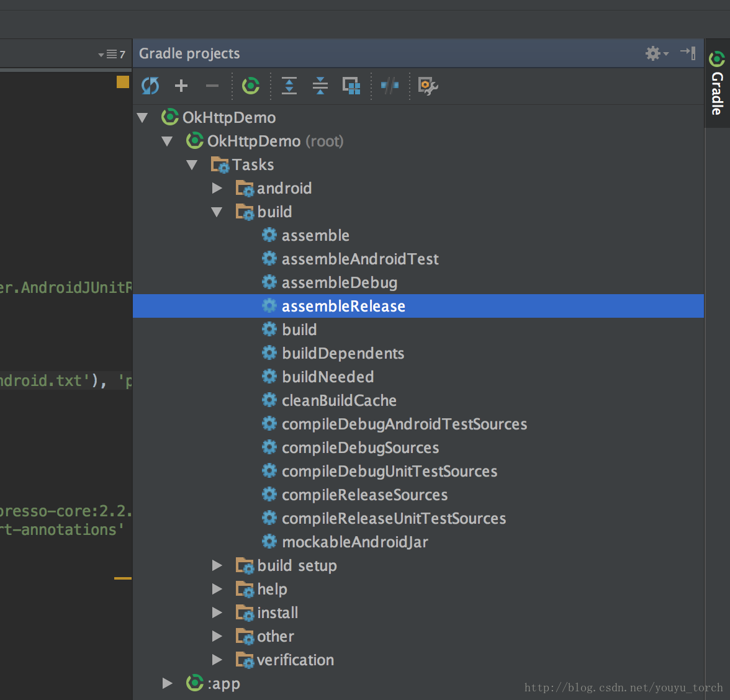The width and height of the screenshot is (730, 700).
Task: Click the verification folder icon
Action: pyautogui.click(x=245, y=660)
